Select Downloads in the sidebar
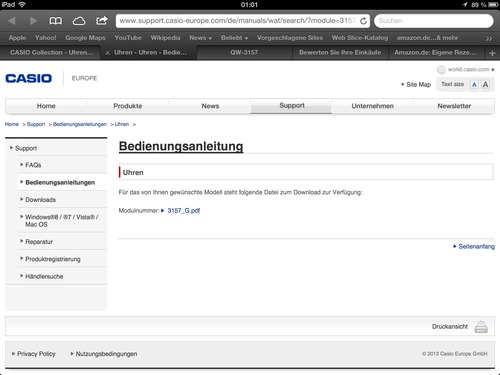 tap(41, 200)
